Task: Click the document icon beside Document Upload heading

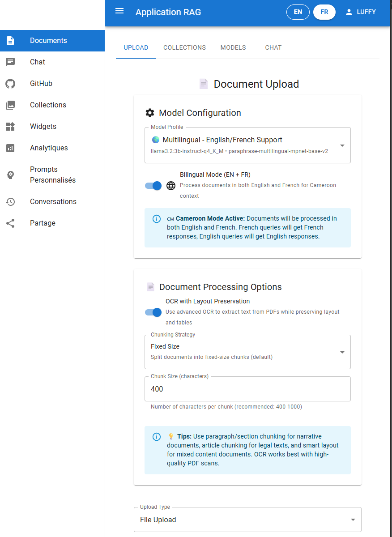Action: click(204, 84)
